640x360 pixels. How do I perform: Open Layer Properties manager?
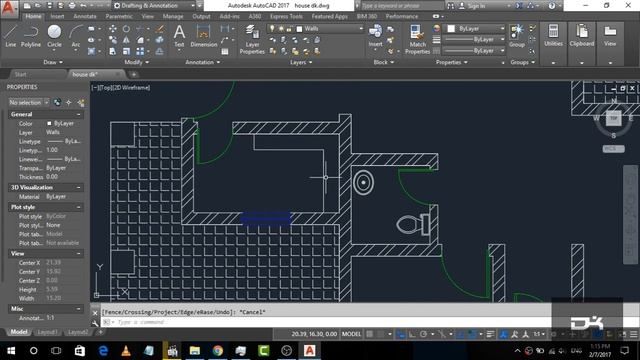[252, 40]
